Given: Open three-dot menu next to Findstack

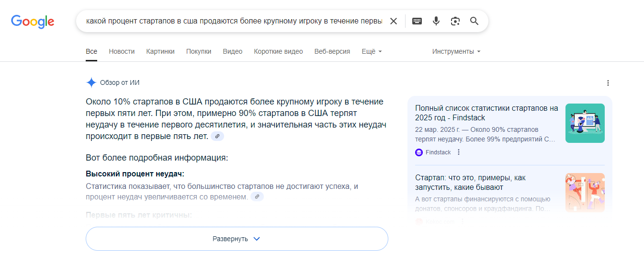Looking at the screenshot, I should (x=459, y=152).
